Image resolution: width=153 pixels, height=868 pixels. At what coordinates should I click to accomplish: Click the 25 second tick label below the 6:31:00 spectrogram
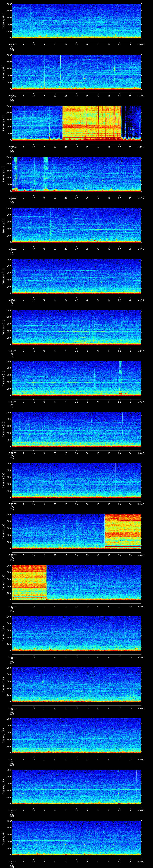(66, 147)
